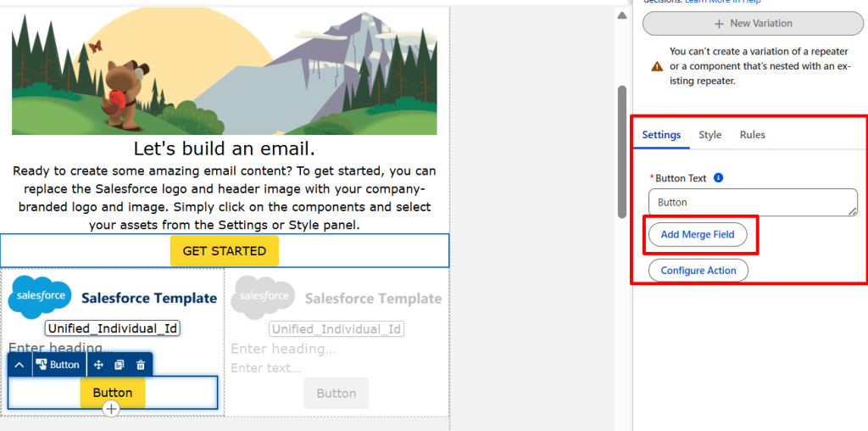Click the canvas scrollbar up arrow
This screenshot has width=868, height=431.
tap(622, 15)
